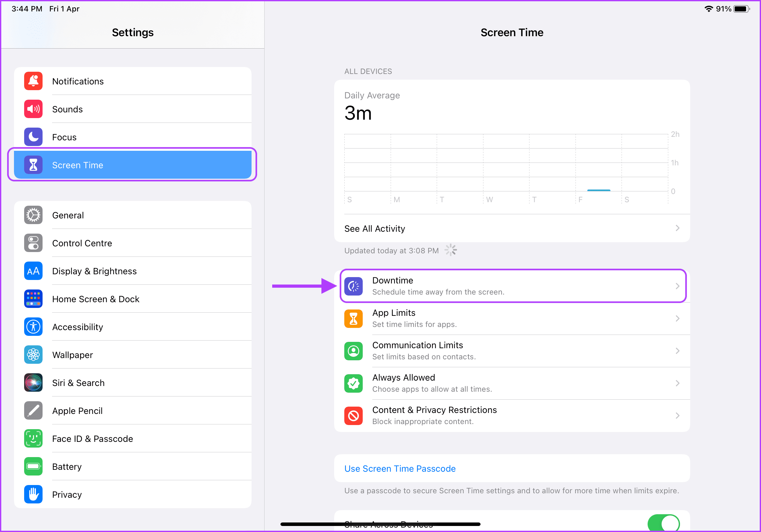761x532 pixels.
Task: Open Privacy settings
Action: (x=132, y=494)
